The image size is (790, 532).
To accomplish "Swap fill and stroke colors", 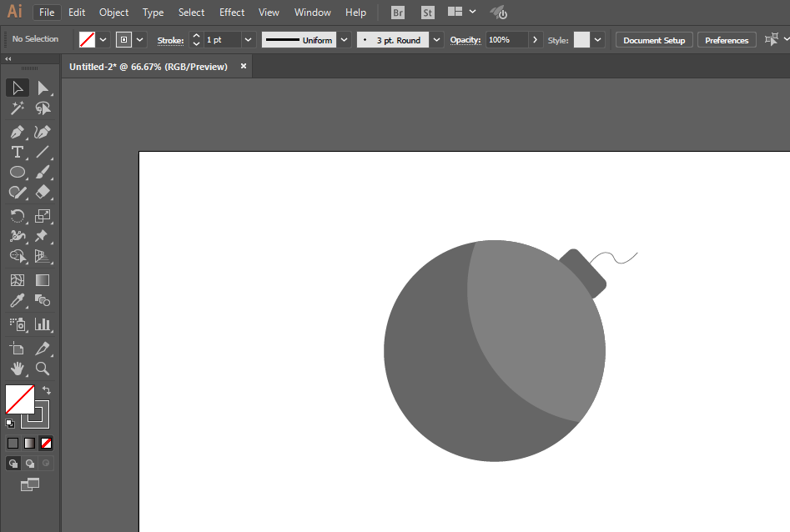I will 47,390.
